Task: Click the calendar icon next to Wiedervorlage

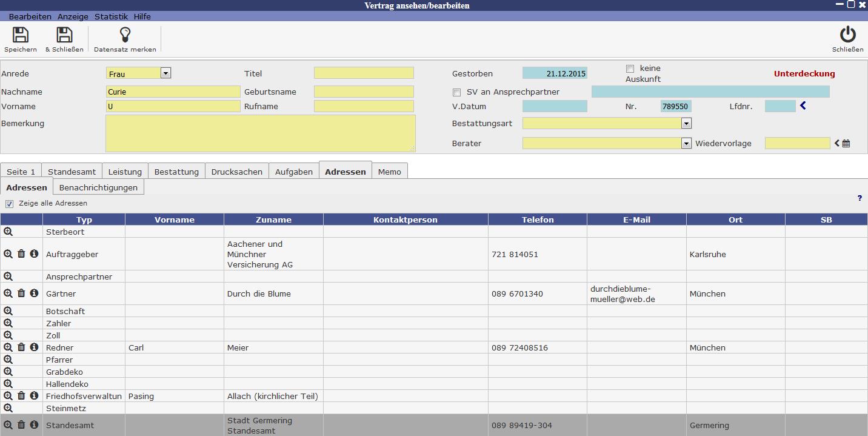Action: click(846, 144)
